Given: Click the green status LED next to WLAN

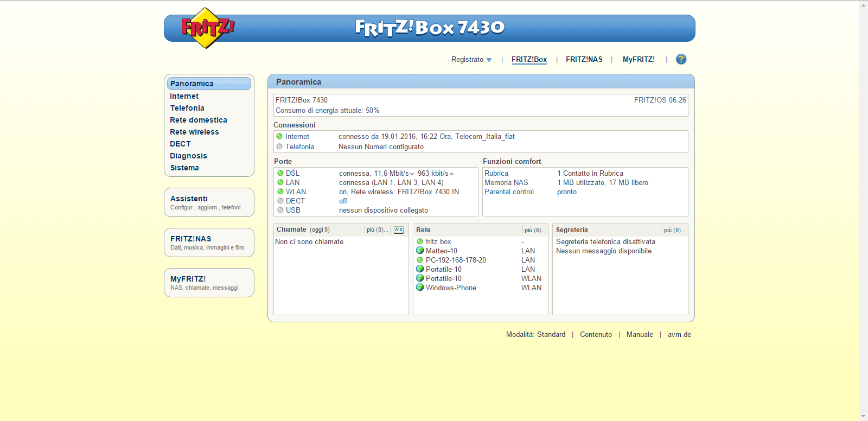Looking at the screenshot, I should click(x=280, y=192).
